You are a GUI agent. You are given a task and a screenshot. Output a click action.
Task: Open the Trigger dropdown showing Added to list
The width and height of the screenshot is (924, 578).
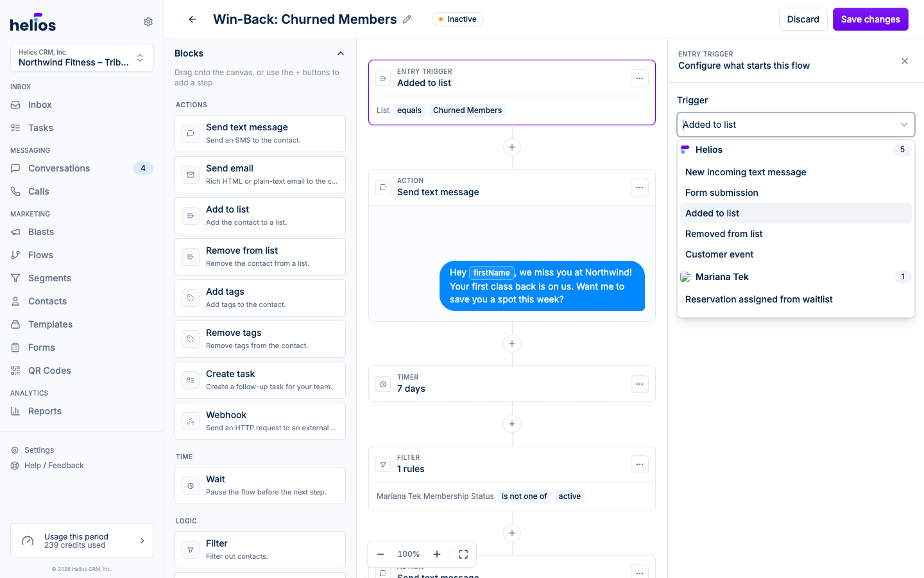pyautogui.click(x=796, y=125)
